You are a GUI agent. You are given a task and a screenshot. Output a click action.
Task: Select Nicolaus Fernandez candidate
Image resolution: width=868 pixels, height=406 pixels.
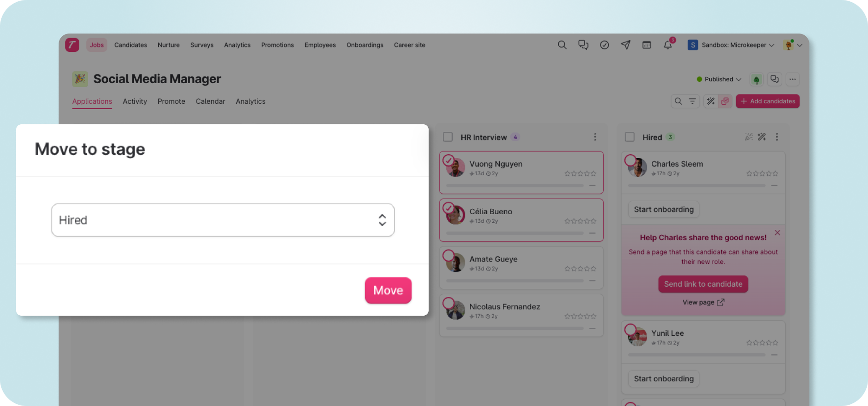click(448, 303)
